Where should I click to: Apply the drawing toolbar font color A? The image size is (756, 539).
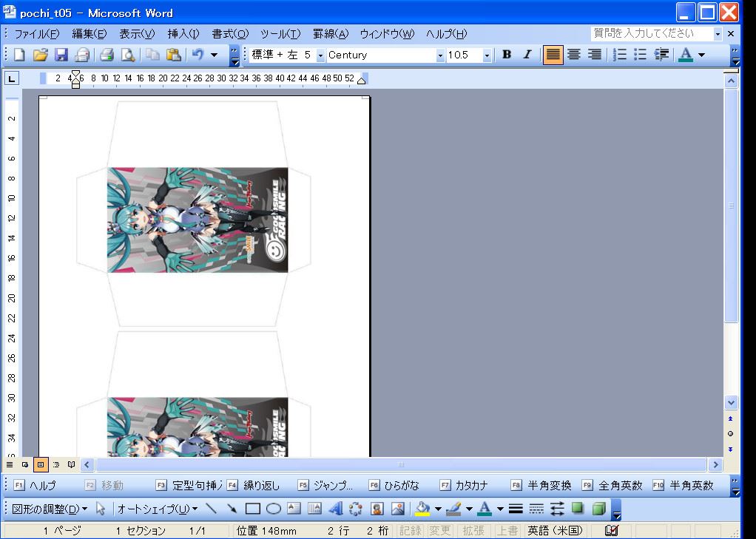pyautogui.click(x=485, y=509)
